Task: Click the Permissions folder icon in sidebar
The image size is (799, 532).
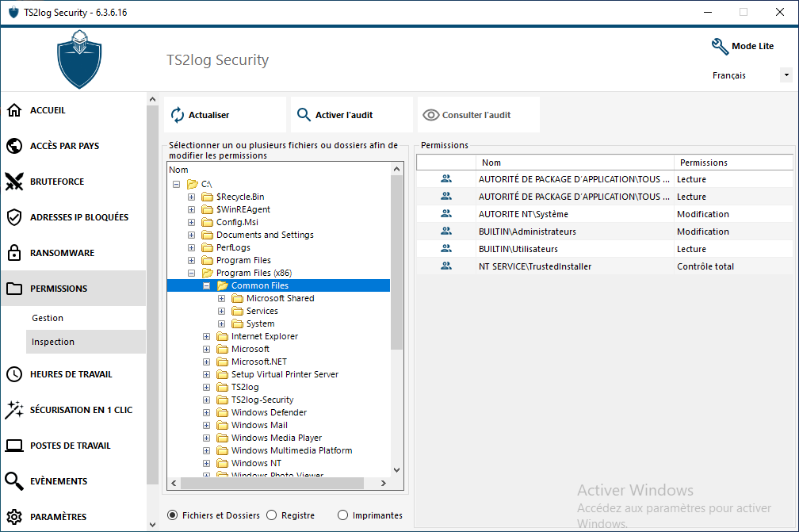Action: pyautogui.click(x=14, y=289)
